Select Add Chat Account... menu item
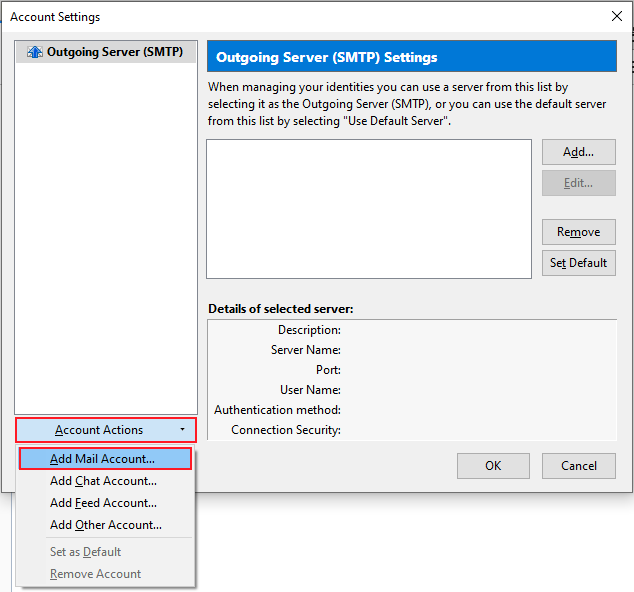634x592 pixels. 103,481
